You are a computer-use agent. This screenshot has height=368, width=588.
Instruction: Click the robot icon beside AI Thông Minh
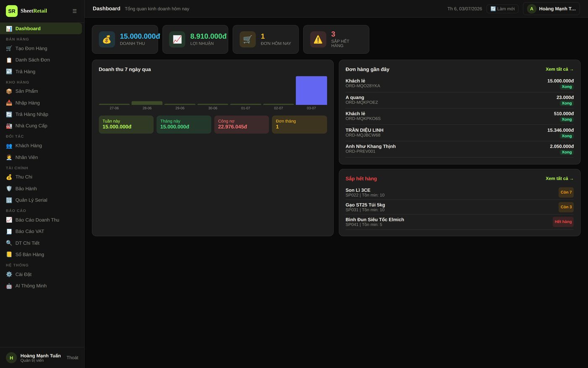9,286
